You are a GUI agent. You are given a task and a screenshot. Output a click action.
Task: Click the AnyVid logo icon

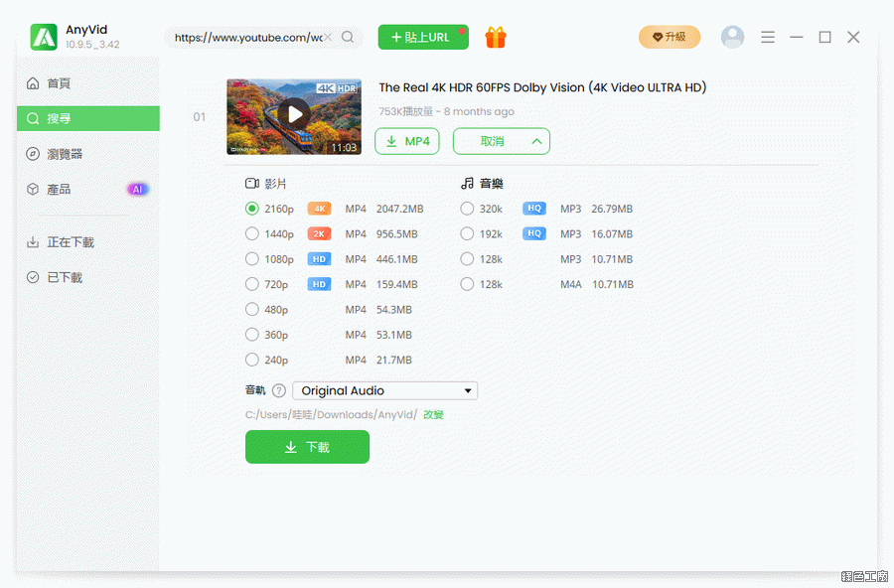44,38
